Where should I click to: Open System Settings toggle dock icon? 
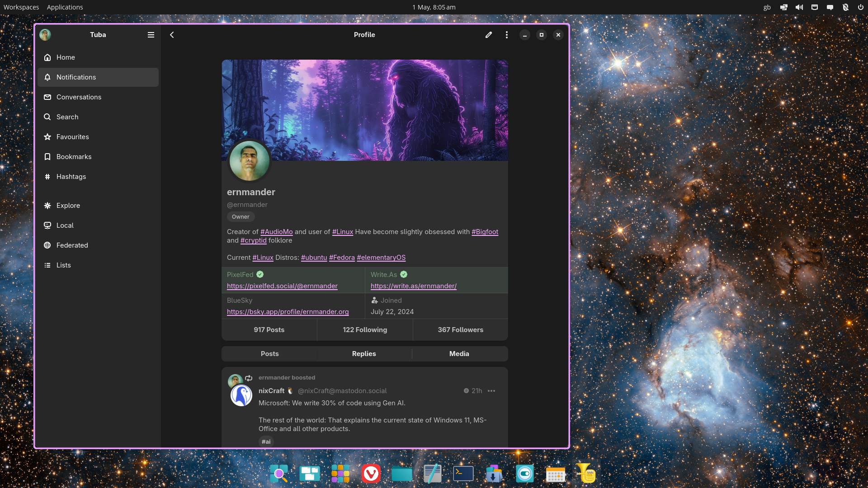[525, 474]
